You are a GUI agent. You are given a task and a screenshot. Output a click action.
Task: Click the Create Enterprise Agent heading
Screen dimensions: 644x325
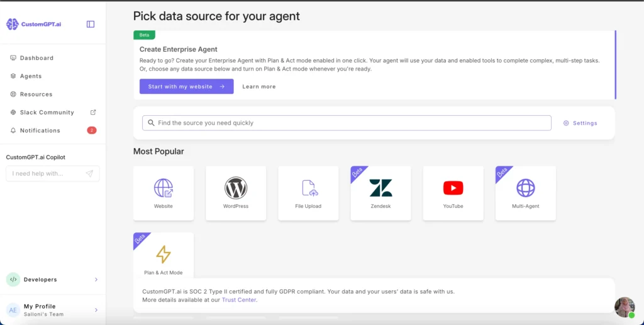(178, 49)
